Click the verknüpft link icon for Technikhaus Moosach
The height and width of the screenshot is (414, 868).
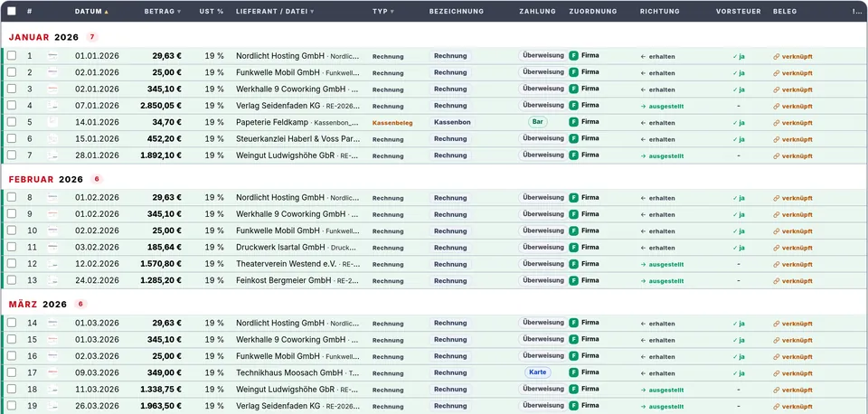776,373
